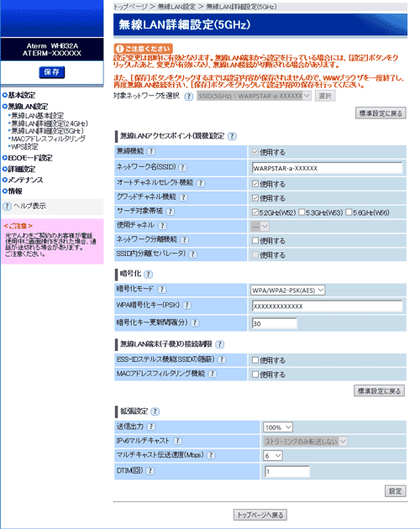Open the 使用チャネル dropdown
This screenshot has height=529, width=420.
260,227
